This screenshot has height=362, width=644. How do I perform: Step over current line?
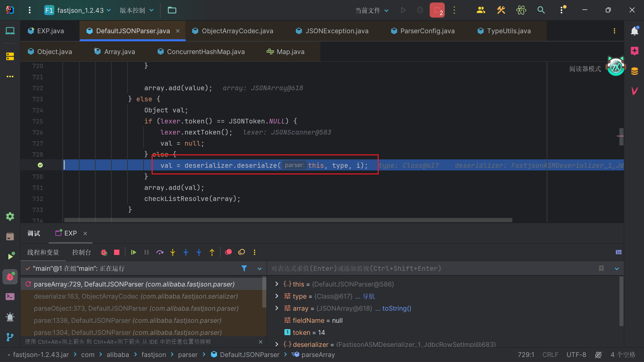(x=160, y=252)
